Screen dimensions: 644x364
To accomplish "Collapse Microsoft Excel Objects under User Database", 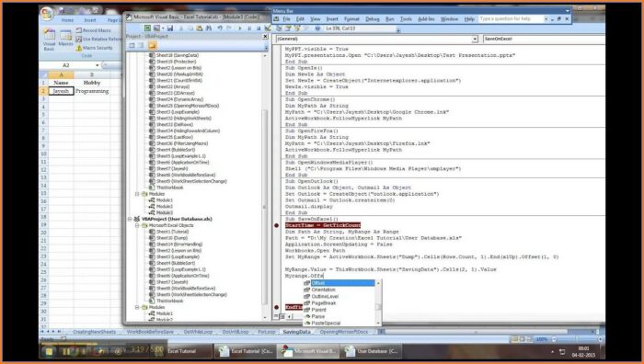I will point(137,225).
